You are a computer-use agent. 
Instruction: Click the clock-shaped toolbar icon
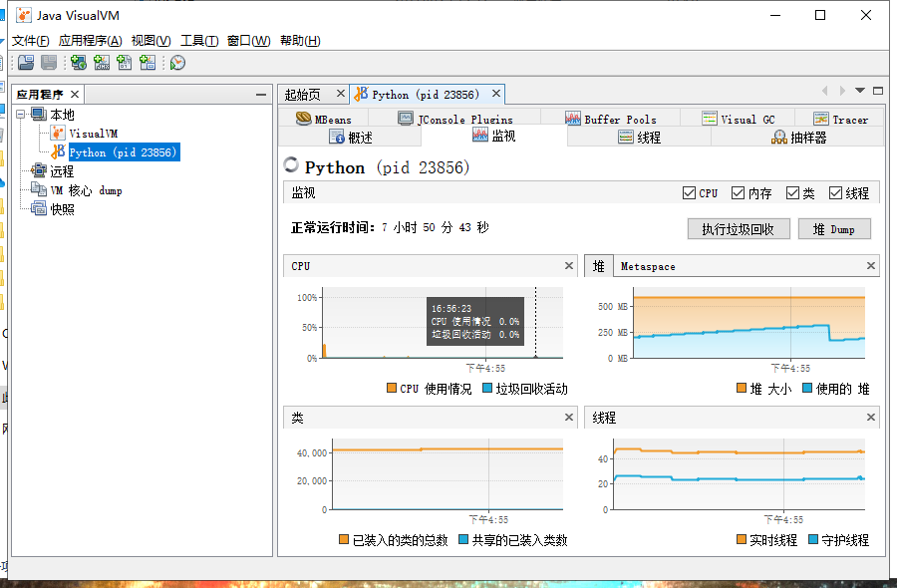click(177, 63)
